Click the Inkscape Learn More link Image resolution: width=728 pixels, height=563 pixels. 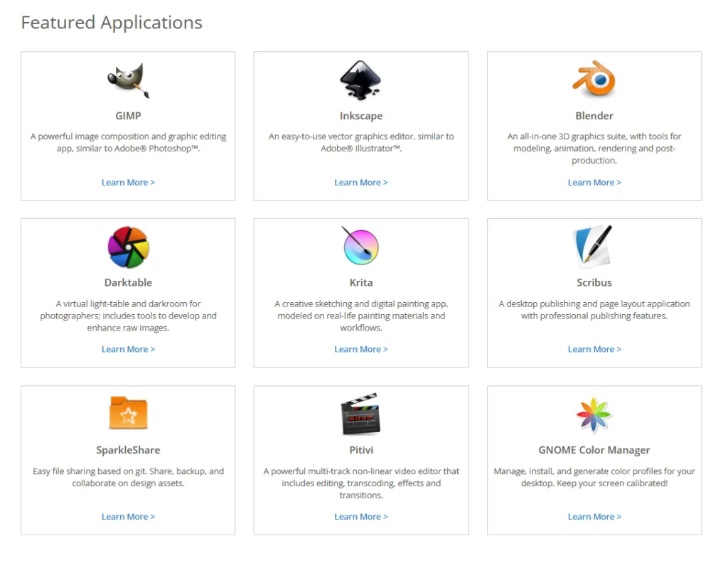(360, 182)
